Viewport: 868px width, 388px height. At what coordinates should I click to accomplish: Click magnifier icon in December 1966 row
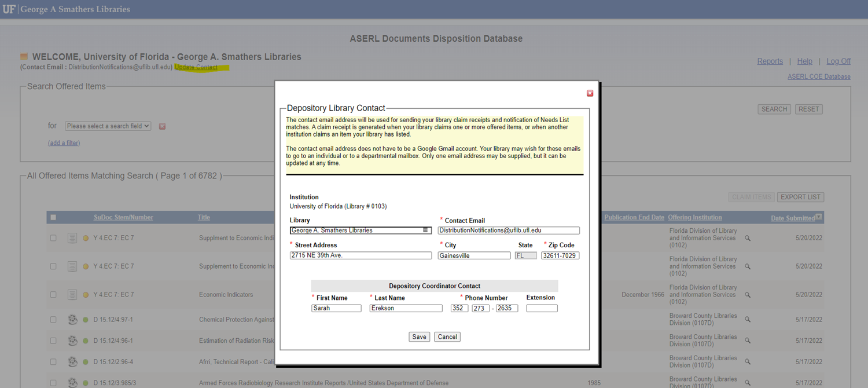tap(748, 295)
